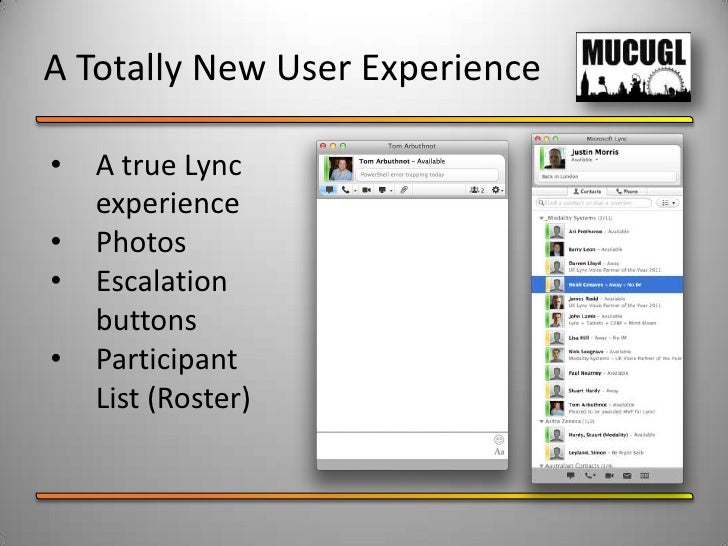Screen dimensions: 728x546
Task: Open the contact list view options dropdown
Action: coord(668,203)
